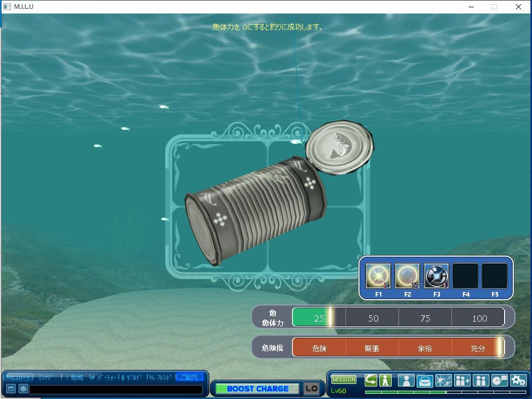Open the smiley emoticon picker
This screenshot has width=532, height=399.
23,389
